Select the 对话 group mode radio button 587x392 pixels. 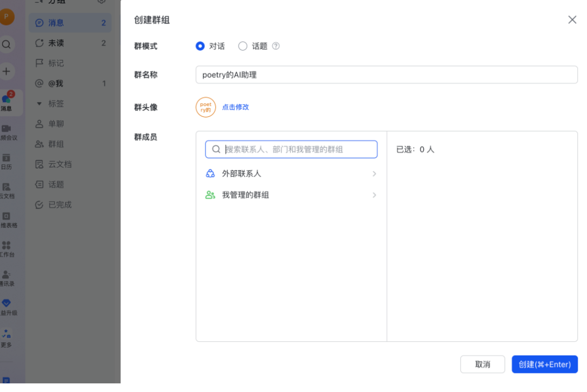(200, 46)
